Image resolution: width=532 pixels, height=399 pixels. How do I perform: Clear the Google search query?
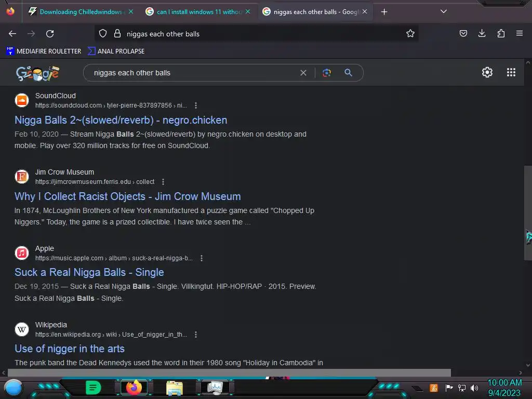303,73
